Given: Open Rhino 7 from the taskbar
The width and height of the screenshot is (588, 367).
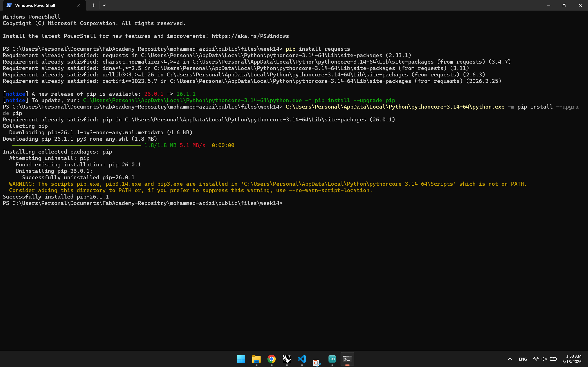Looking at the screenshot, I should click(287, 359).
